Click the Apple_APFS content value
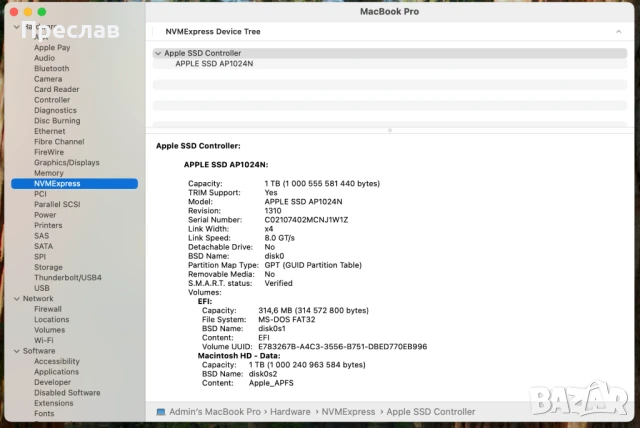Image resolution: width=640 pixels, height=428 pixels. point(271,383)
